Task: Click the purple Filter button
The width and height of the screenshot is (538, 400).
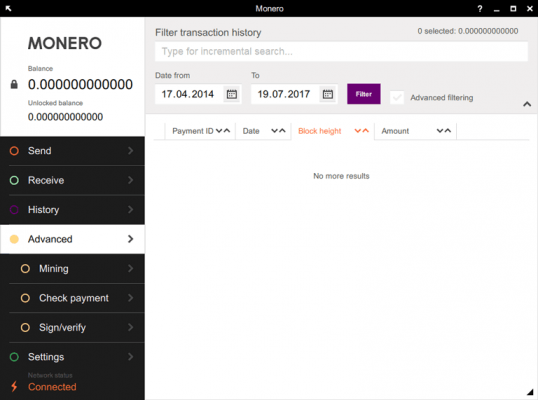Action: click(364, 94)
